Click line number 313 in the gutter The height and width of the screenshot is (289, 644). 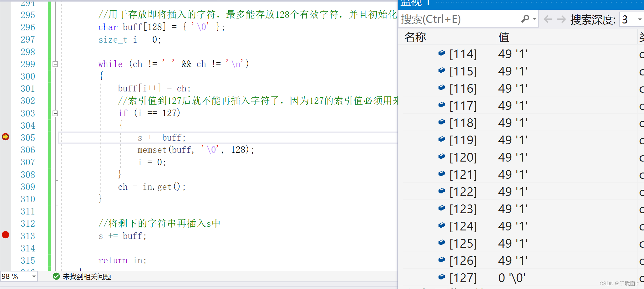click(x=28, y=236)
